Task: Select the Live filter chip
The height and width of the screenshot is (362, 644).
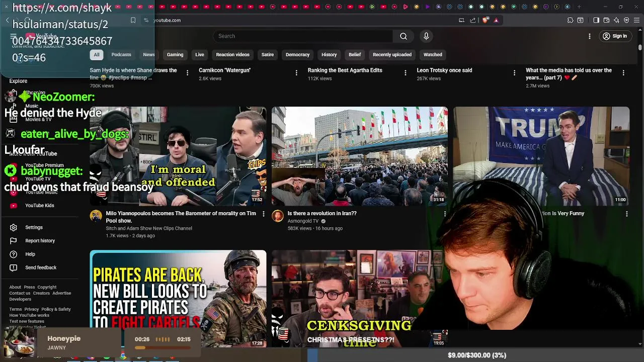Action: tap(200, 55)
